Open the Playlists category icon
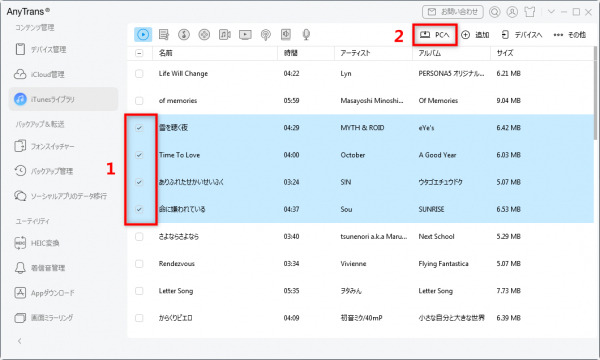Image resolution: width=600 pixels, height=360 pixels. pos(164,34)
